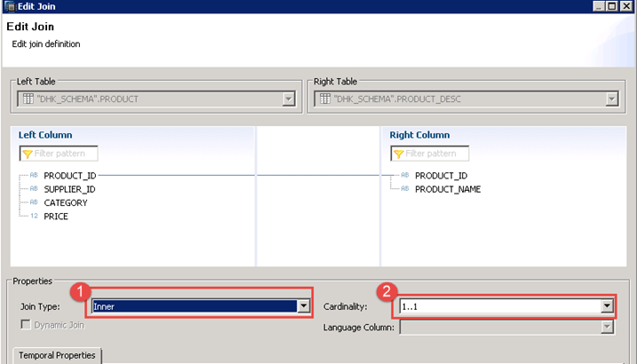Image resolution: width=637 pixels, height=364 pixels.
Task: Click the numeric type icon beside PRICE
Action: coord(34,217)
